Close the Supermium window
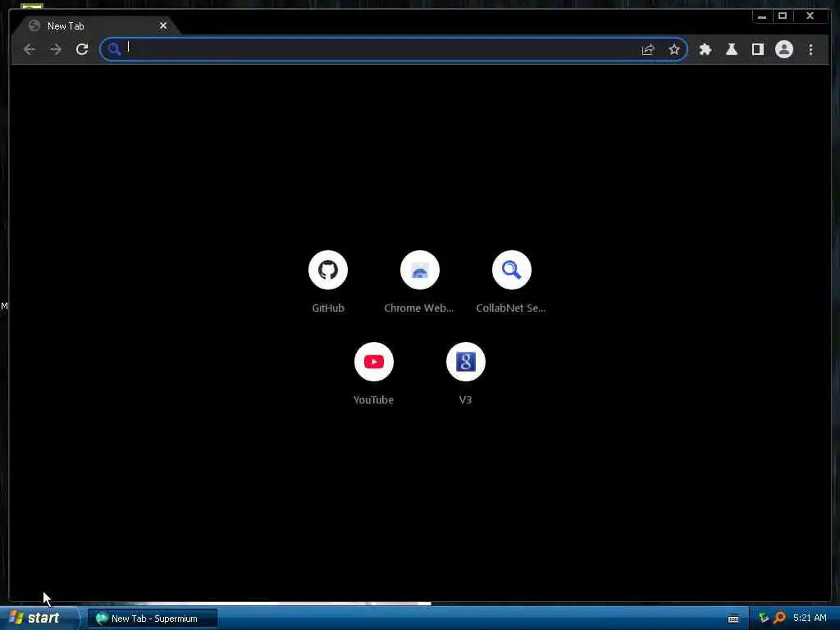840x630 pixels. point(810,16)
